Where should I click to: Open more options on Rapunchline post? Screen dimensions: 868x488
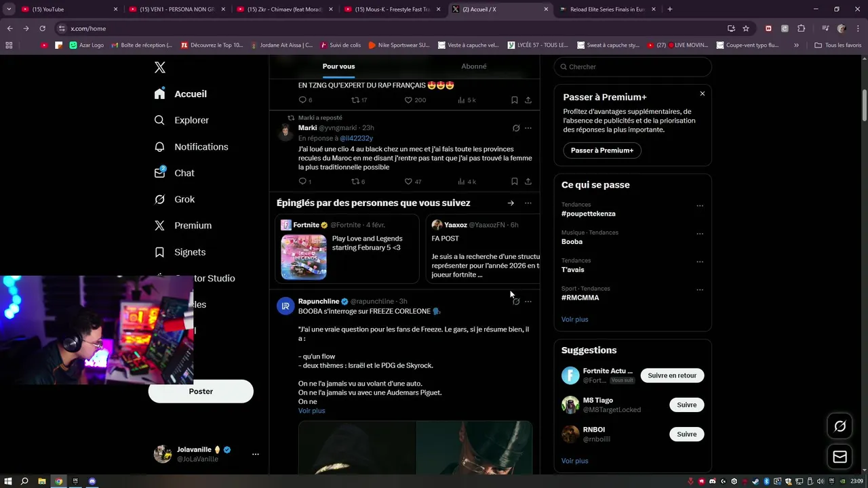(528, 302)
